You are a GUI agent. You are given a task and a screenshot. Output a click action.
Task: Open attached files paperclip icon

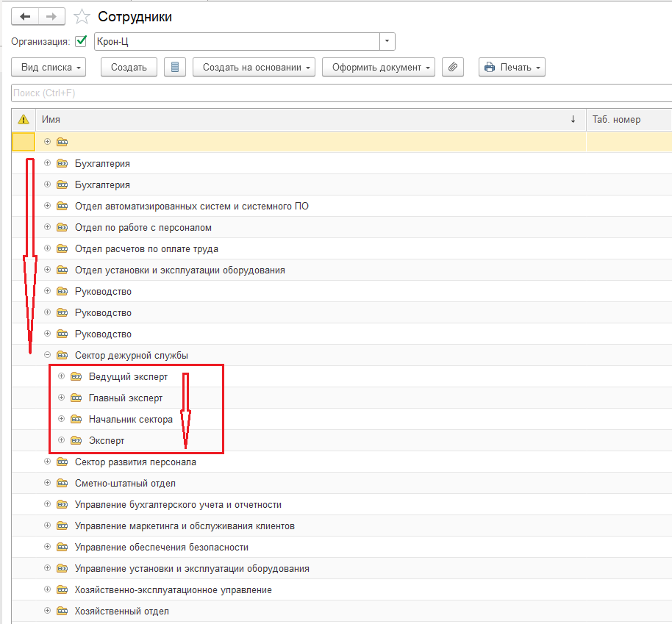[453, 68]
